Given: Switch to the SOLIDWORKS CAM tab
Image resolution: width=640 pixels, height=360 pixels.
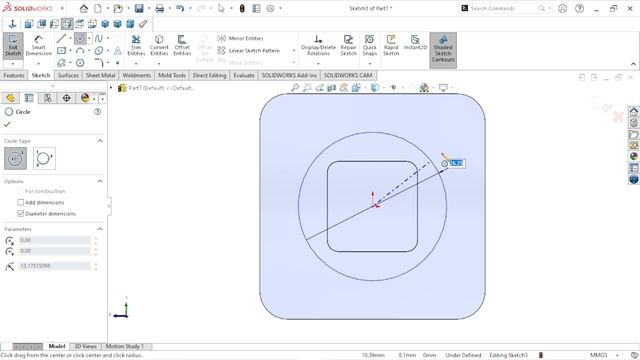Looking at the screenshot, I should point(348,76).
